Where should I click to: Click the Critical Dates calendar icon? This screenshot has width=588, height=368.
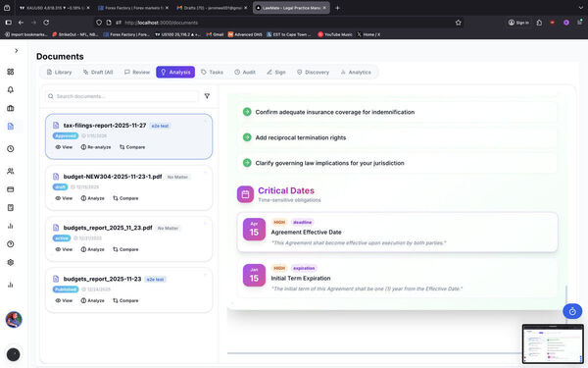click(245, 194)
